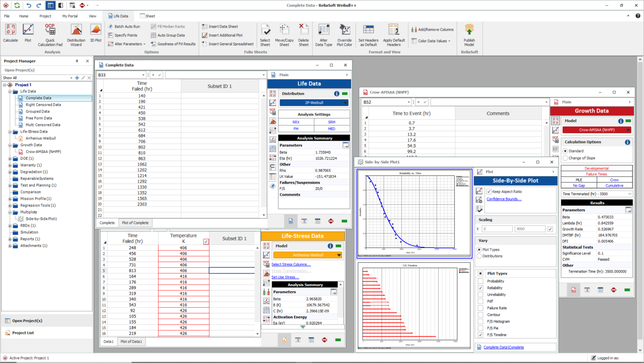Click the green status swatch beside Distribution
Viewport: 644px width, 363px height.
pyautogui.click(x=345, y=94)
